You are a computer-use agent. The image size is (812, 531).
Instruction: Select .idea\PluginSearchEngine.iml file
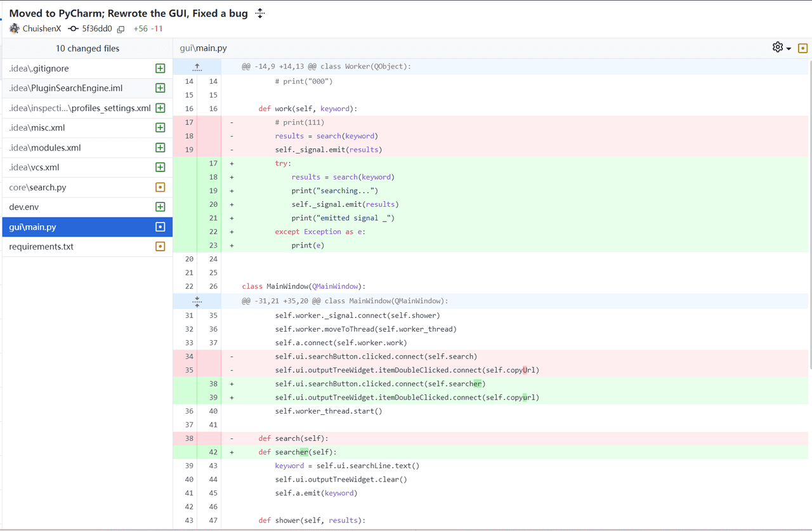(x=66, y=88)
